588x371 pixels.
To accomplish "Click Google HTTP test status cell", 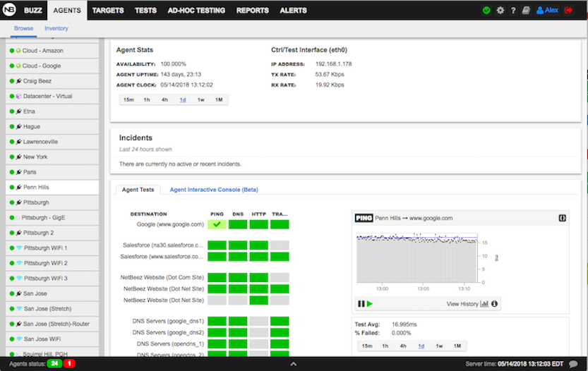I will coord(259,224).
